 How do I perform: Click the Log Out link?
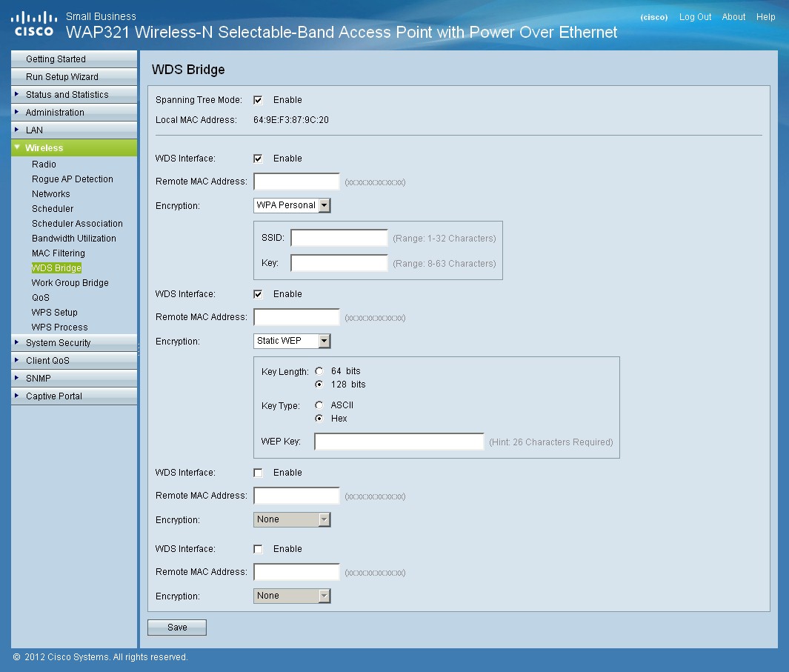click(x=695, y=17)
